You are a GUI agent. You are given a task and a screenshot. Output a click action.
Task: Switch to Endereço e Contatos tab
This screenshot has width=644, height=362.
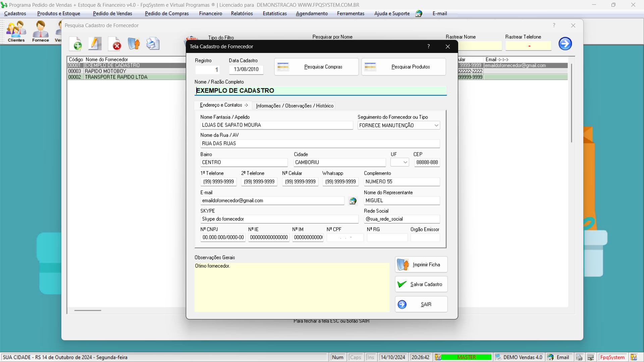(223, 105)
